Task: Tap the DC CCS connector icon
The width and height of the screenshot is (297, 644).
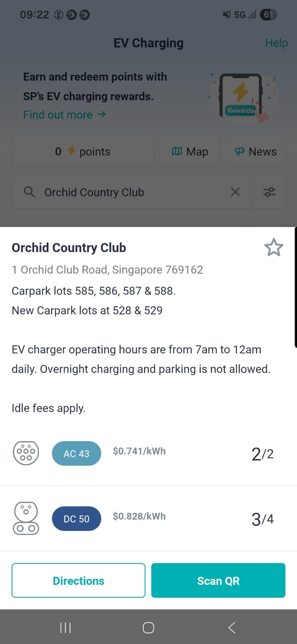Action: [26, 518]
